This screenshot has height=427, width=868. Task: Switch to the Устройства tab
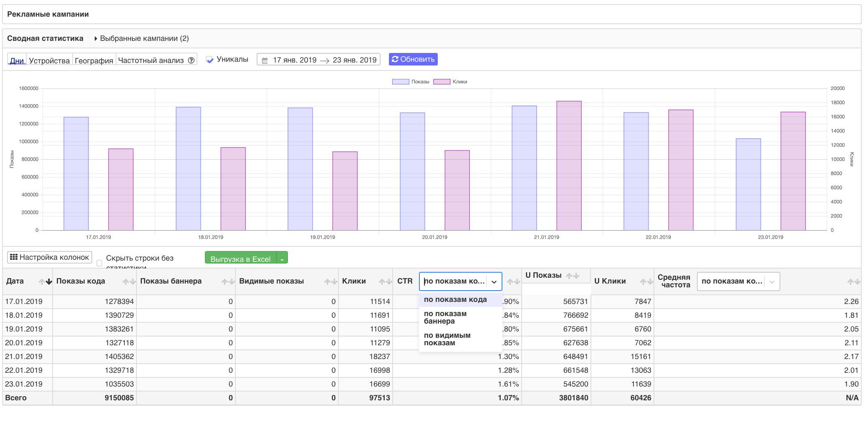(x=49, y=60)
